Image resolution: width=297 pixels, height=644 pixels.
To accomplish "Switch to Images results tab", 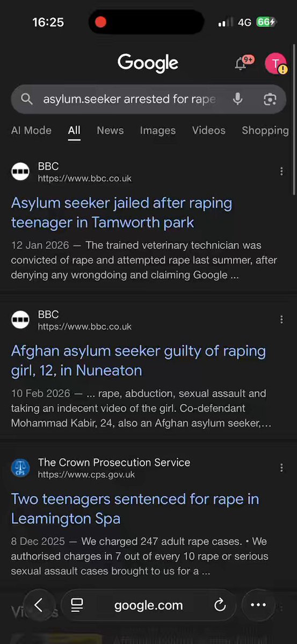I will [x=157, y=130].
